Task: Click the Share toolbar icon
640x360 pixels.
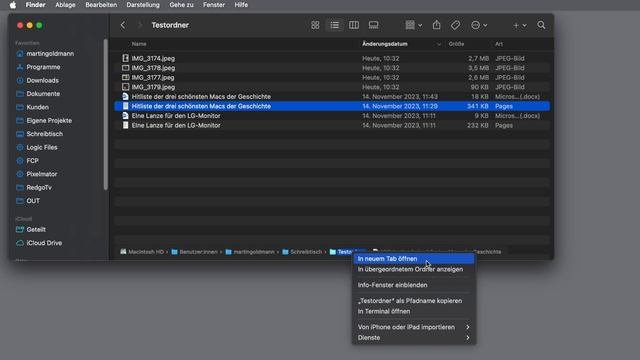Action: pyautogui.click(x=436, y=25)
